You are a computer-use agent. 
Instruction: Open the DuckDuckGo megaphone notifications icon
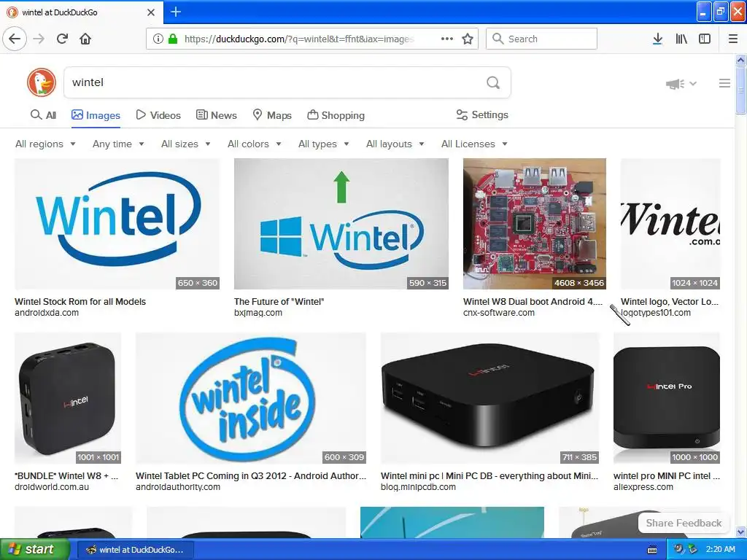click(675, 84)
